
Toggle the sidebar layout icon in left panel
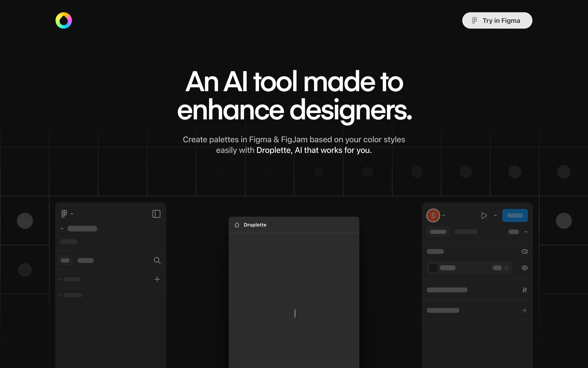click(156, 214)
